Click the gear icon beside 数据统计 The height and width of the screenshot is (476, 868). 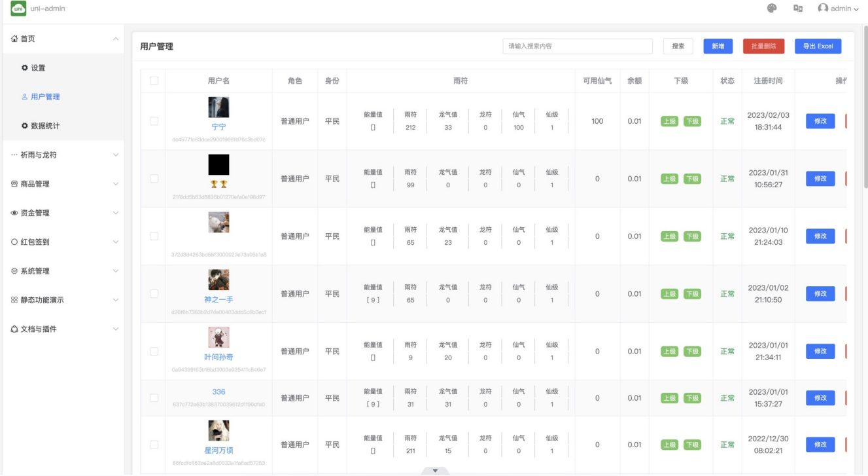pyautogui.click(x=25, y=126)
